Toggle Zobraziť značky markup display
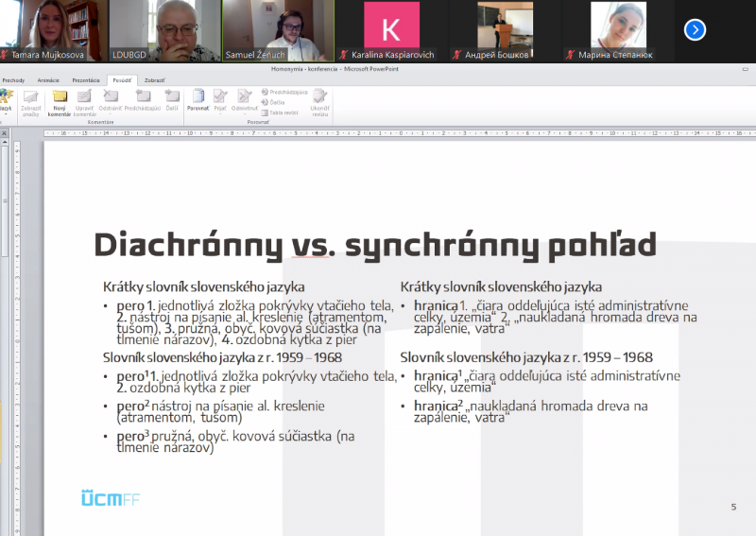Image resolution: width=756 pixels, height=536 pixels. click(31, 99)
